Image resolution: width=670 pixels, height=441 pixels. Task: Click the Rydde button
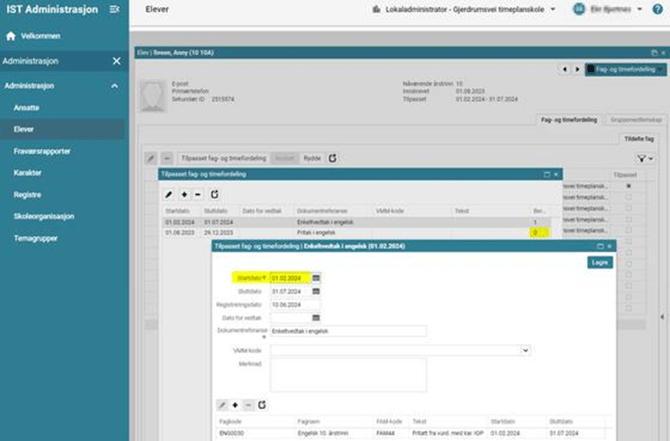coord(312,158)
